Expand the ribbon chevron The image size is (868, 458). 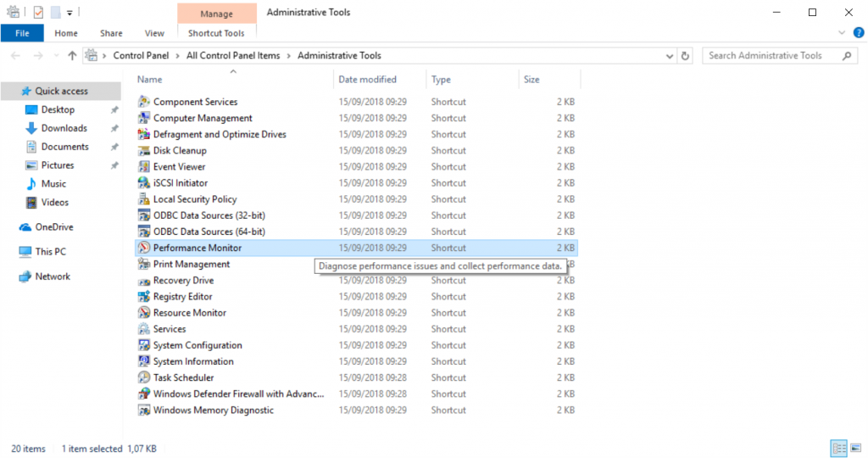pyautogui.click(x=842, y=33)
